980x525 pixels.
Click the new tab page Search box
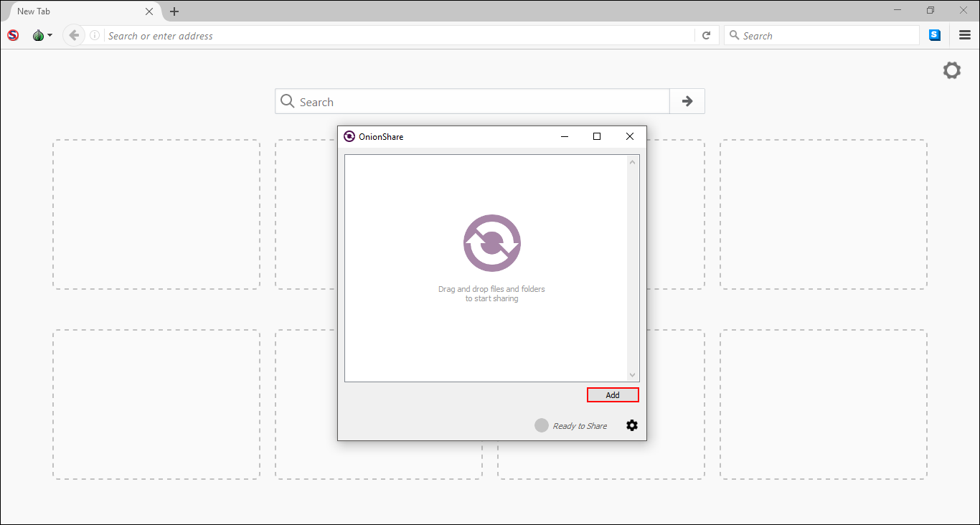[x=472, y=101]
